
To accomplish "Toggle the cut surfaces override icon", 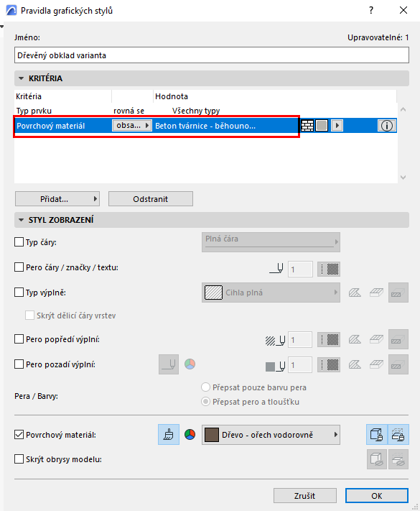I will (398, 434).
